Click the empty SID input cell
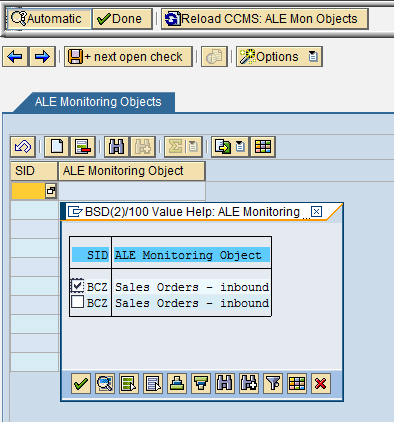The height and width of the screenshot is (422, 394). pos(28,191)
